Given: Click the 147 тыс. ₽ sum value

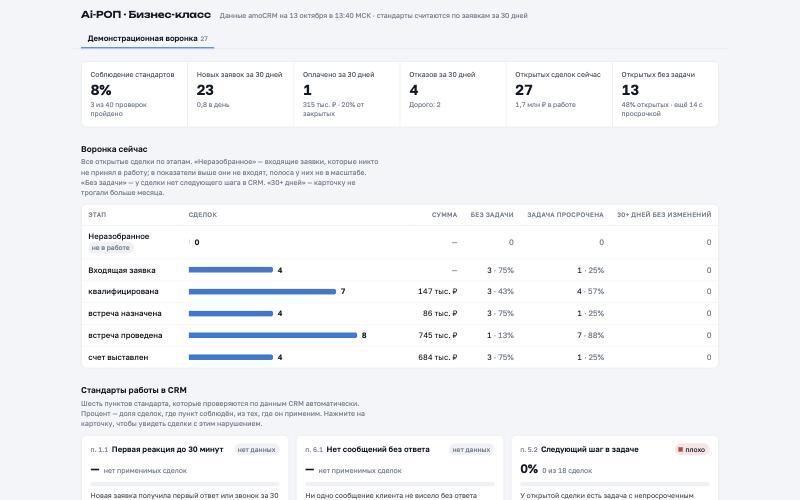Looking at the screenshot, I should (437, 291).
